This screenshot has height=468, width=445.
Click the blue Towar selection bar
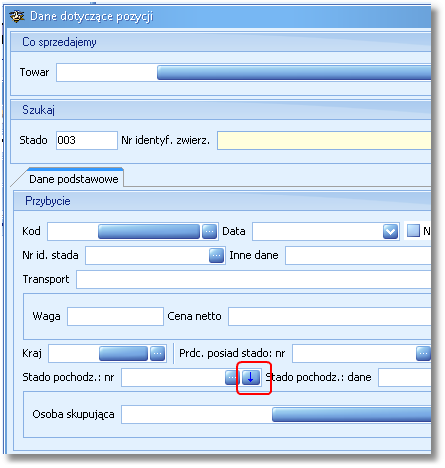click(294, 72)
